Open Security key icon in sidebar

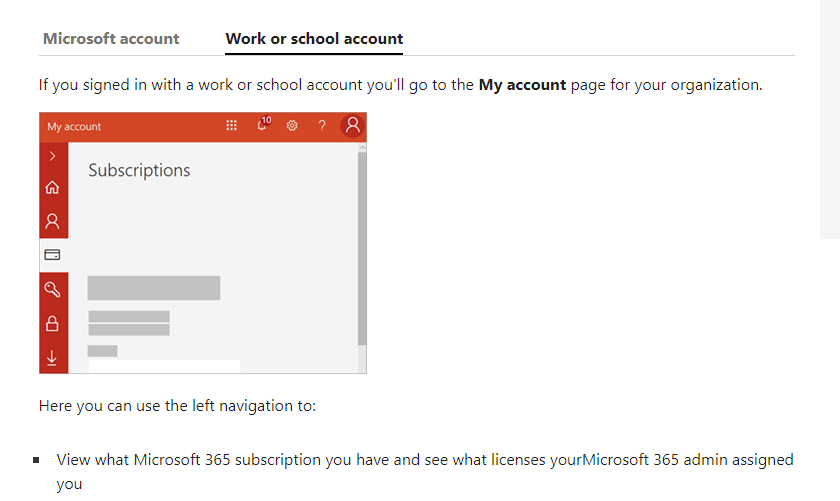[52, 289]
